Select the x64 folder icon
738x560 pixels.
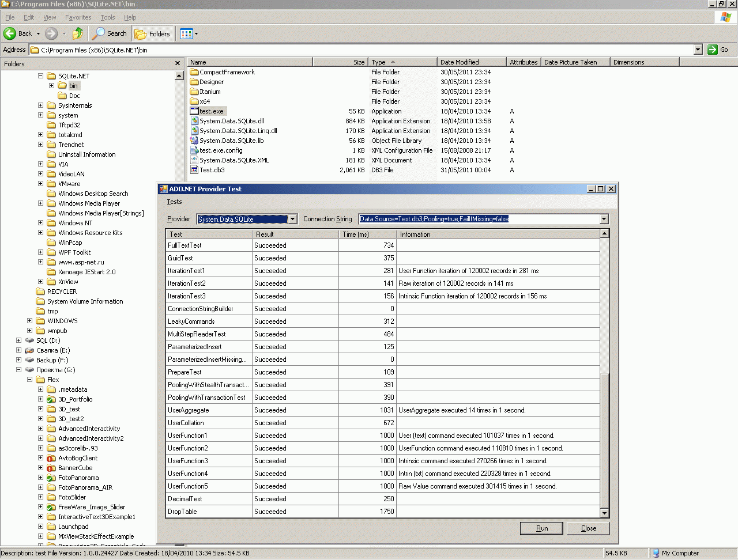click(194, 101)
